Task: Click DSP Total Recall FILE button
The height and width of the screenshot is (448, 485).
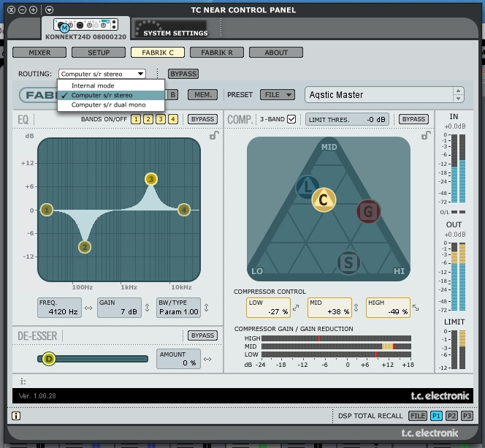Action: tap(418, 416)
